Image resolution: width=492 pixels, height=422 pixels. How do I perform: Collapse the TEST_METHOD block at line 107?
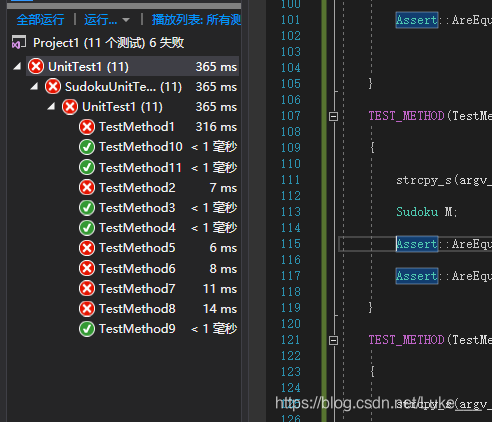click(x=333, y=116)
